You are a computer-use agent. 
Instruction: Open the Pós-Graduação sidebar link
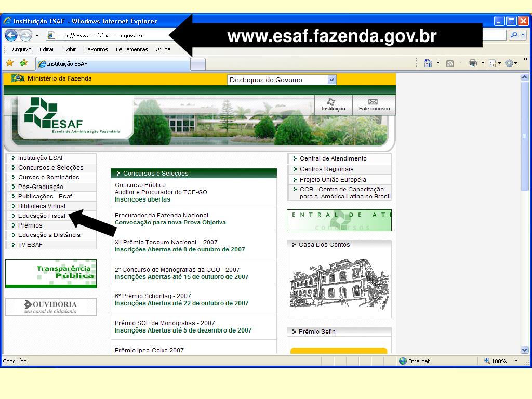coord(41,187)
